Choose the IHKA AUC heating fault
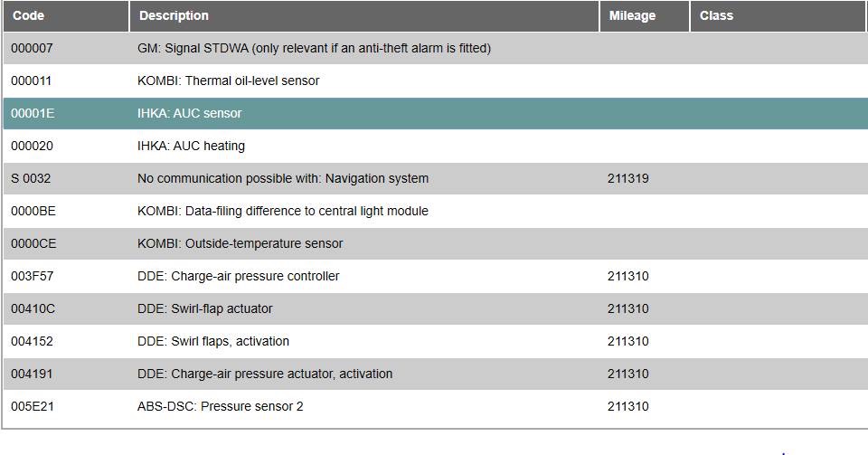Screen dimensions: 868x455 436,147
